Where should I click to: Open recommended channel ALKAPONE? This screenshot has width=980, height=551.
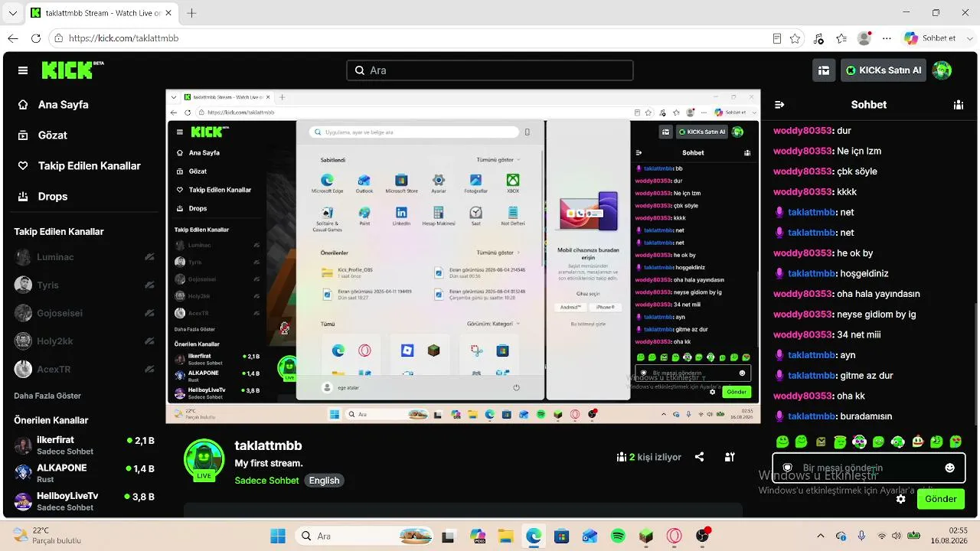84,474
